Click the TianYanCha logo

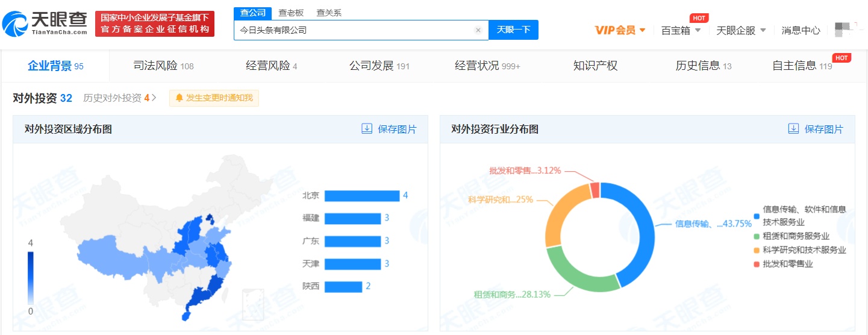click(45, 23)
